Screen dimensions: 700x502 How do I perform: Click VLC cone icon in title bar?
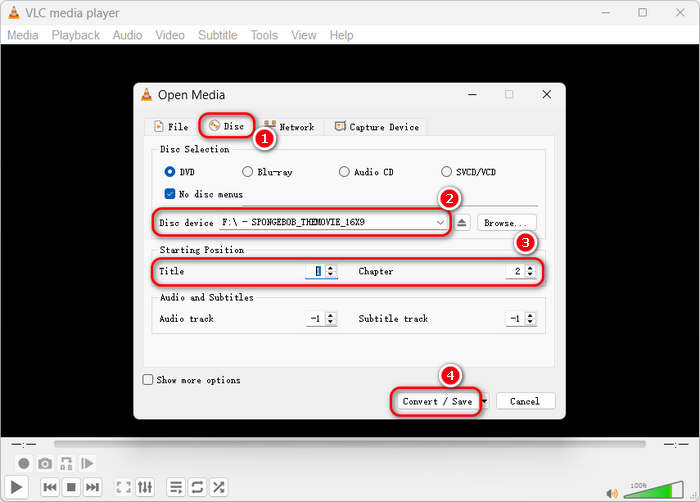pyautogui.click(x=14, y=13)
